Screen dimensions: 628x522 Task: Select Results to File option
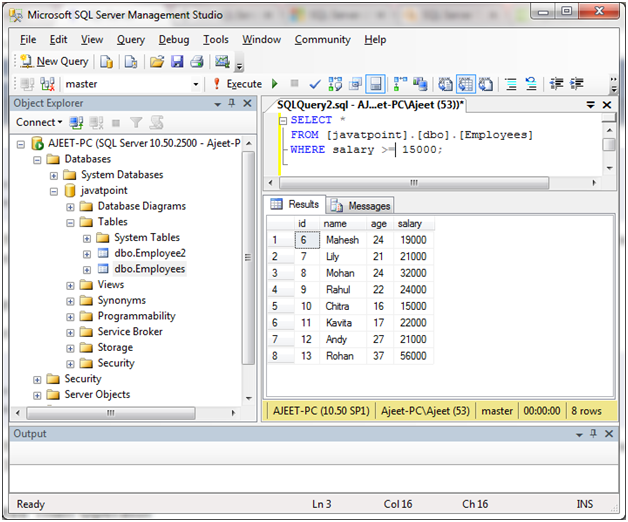click(485, 84)
